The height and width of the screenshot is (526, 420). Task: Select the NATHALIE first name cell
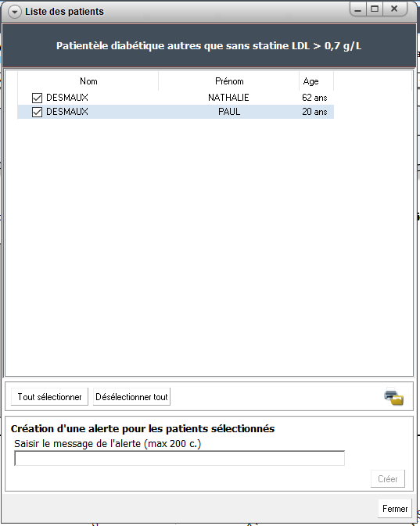[x=228, y=98]
